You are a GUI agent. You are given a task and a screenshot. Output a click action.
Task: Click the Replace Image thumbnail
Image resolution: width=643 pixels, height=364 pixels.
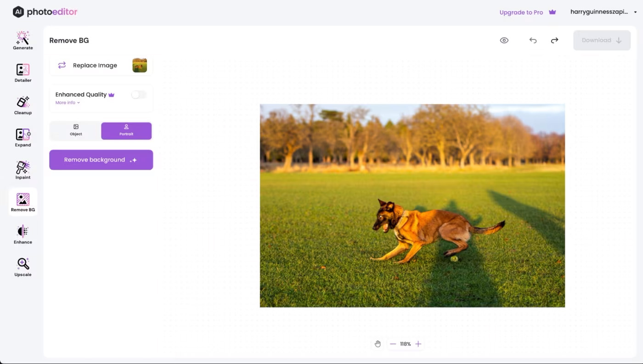140,65
